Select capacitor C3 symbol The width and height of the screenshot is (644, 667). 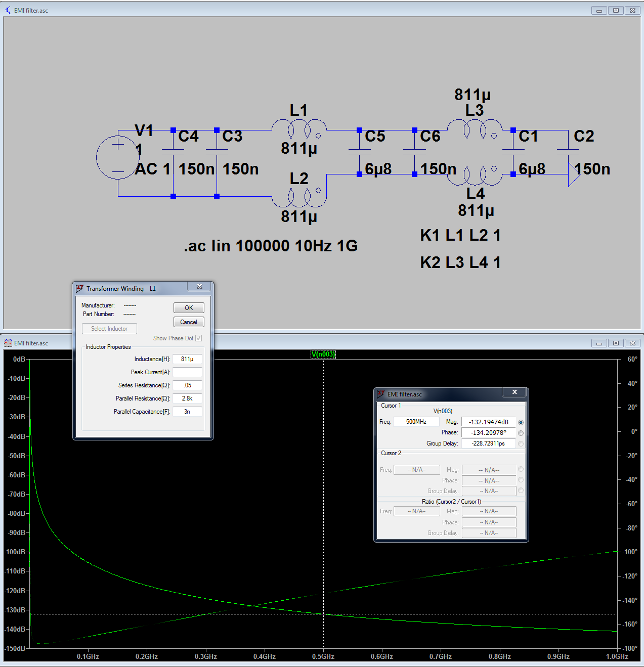pos(217,152)
